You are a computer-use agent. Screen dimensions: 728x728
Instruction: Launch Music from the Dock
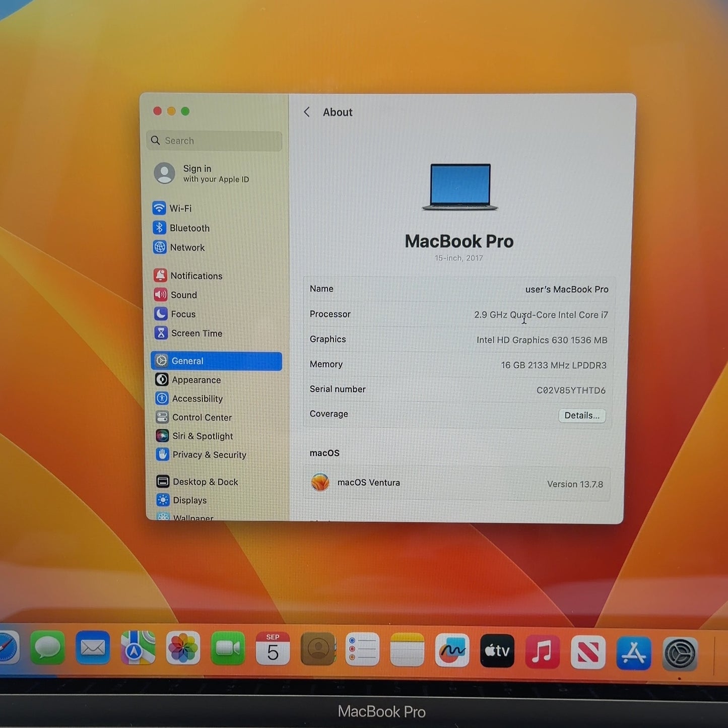pos(543,652)
